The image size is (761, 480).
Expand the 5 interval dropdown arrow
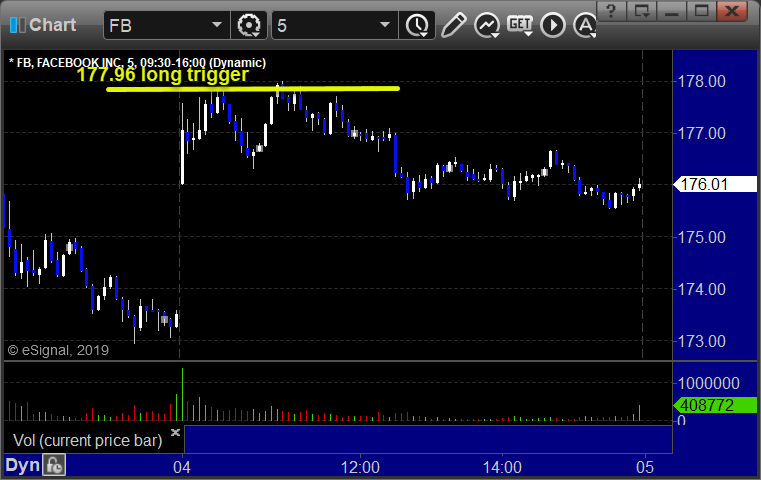point(385,25)
